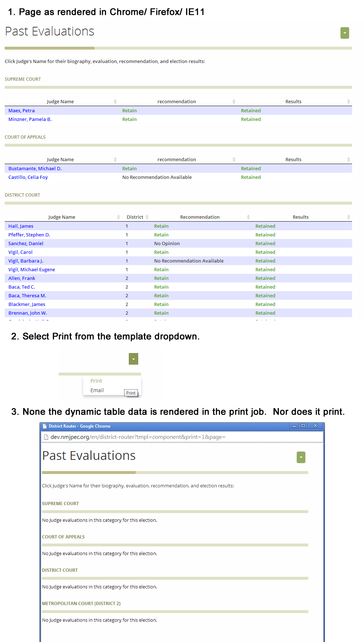Close the District Router Chrome window
This screenshot has width=364, height=642.
[315, 426]
